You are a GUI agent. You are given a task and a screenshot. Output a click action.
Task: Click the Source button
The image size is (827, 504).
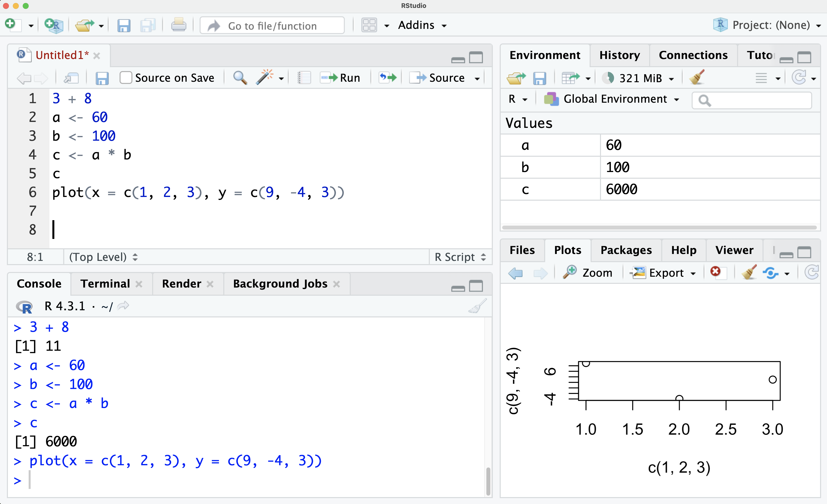tap(437, 78)
